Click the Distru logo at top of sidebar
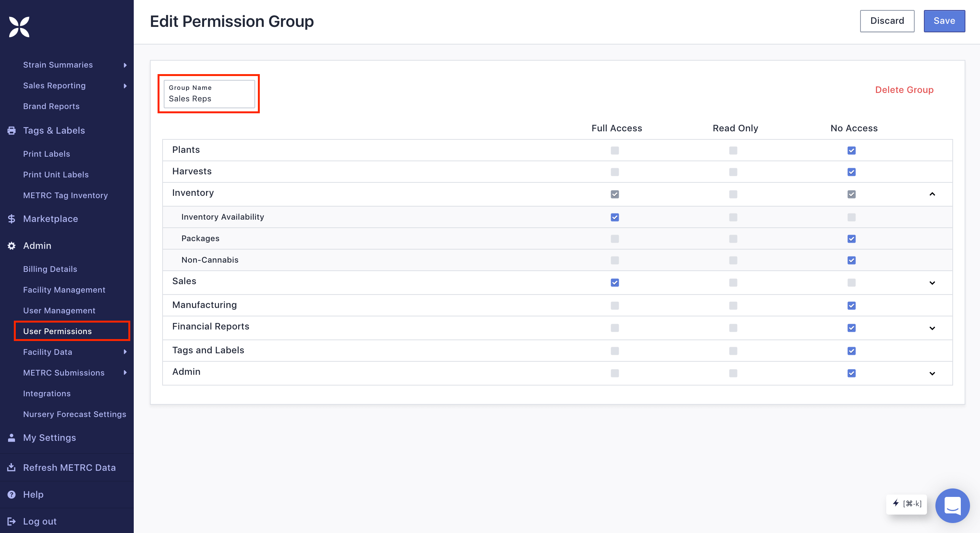 tap(19, 26)
